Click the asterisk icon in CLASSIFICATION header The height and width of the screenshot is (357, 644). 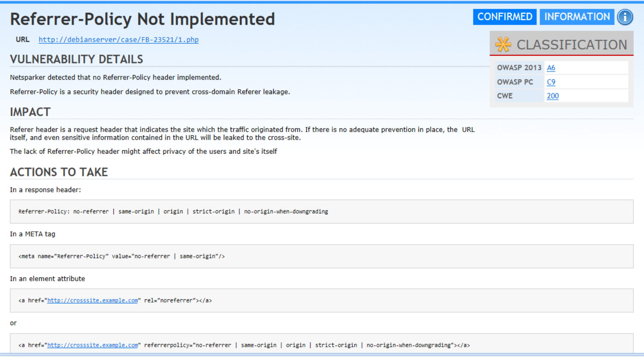(x=503, y=44)
